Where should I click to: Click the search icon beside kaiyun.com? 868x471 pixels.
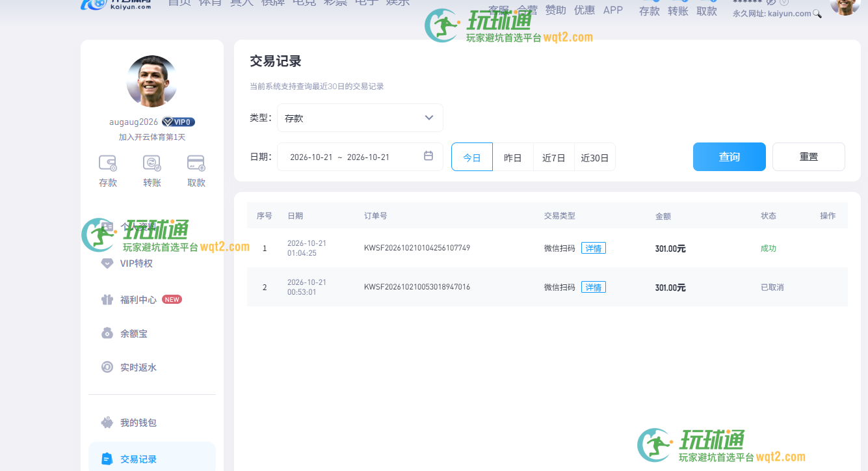[x=817, y=14]
